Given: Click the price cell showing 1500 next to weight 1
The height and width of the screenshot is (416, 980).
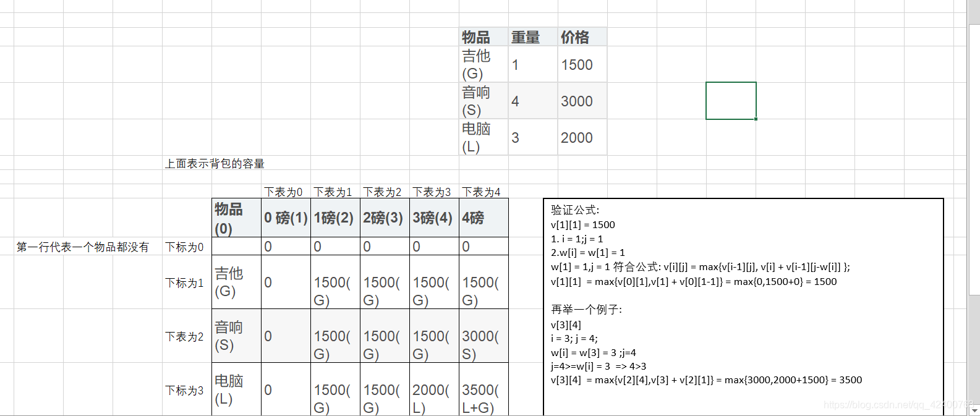Looking at the screenshot, I should [x=582, y=64].
